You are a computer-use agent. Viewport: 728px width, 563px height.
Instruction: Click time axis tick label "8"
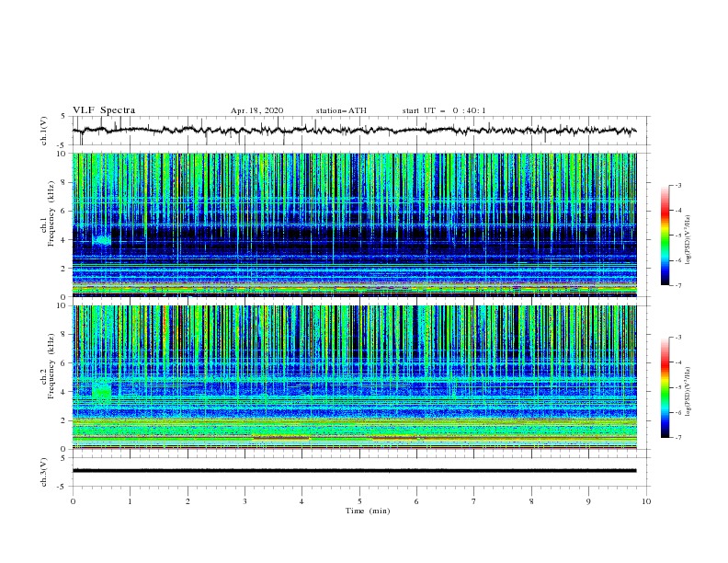point(531,501)
